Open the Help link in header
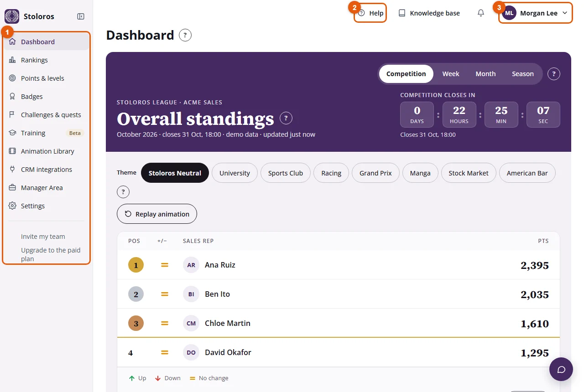 (x=371, y=13)
